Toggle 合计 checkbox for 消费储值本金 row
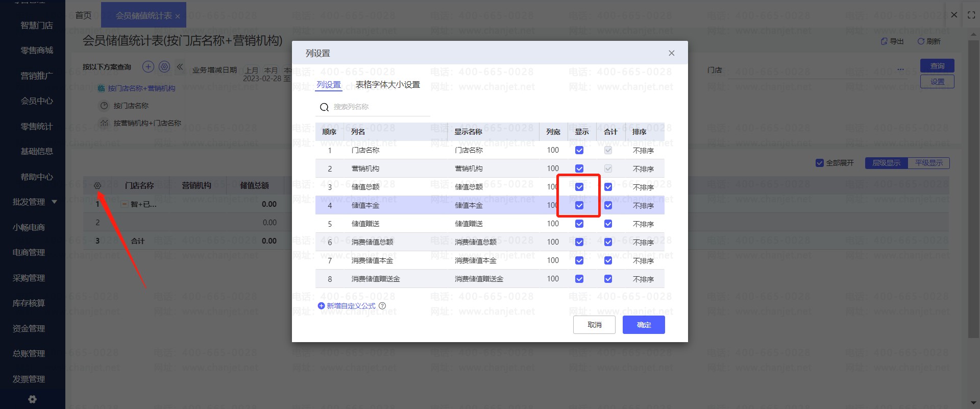 pos(608,260)
